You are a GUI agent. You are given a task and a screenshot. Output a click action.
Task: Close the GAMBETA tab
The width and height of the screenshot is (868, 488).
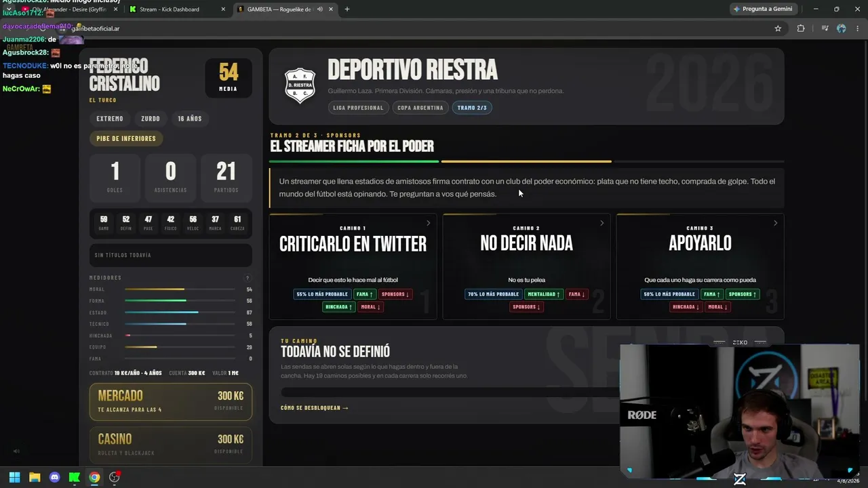click(331, 9)
